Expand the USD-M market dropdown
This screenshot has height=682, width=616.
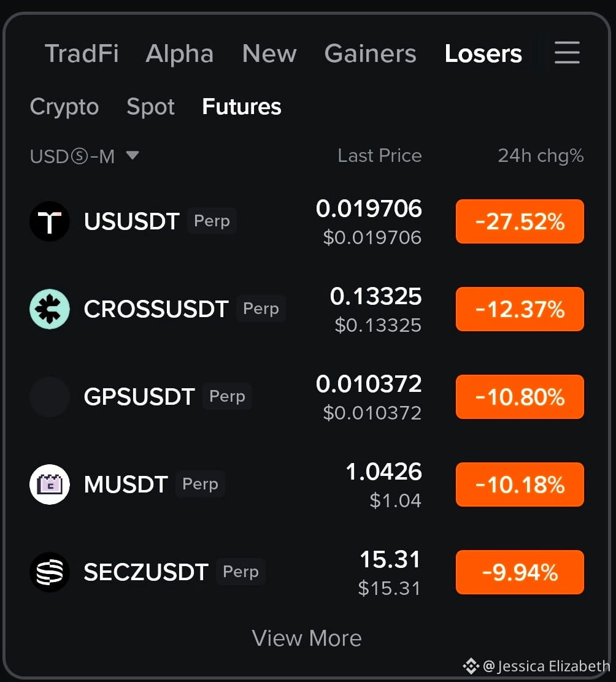(x=85, y=156)
